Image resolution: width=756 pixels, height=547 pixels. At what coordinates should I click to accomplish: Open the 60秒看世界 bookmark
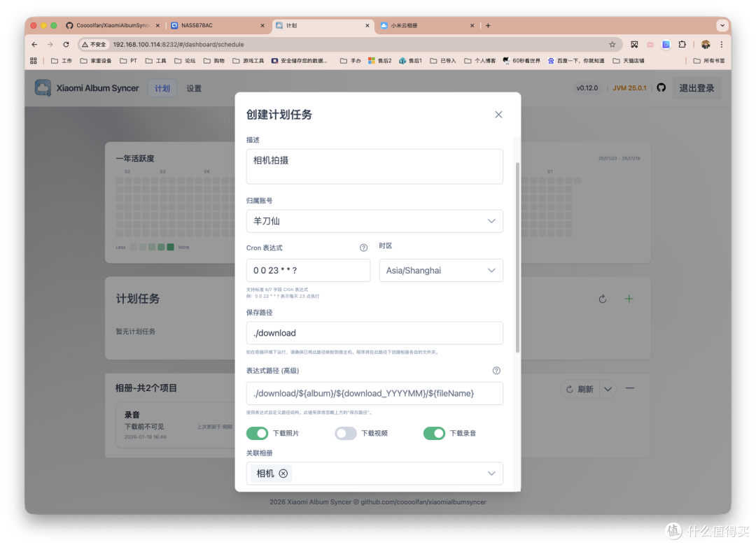pos(521,61)
